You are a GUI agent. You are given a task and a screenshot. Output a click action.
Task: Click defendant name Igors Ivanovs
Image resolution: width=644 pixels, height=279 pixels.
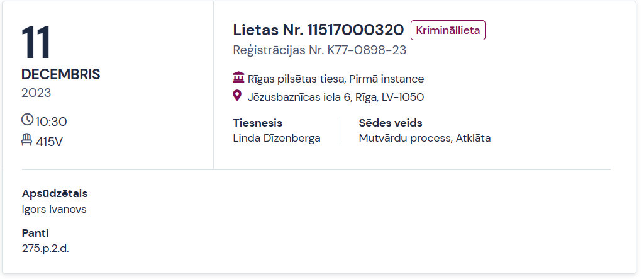pos(54,210)
